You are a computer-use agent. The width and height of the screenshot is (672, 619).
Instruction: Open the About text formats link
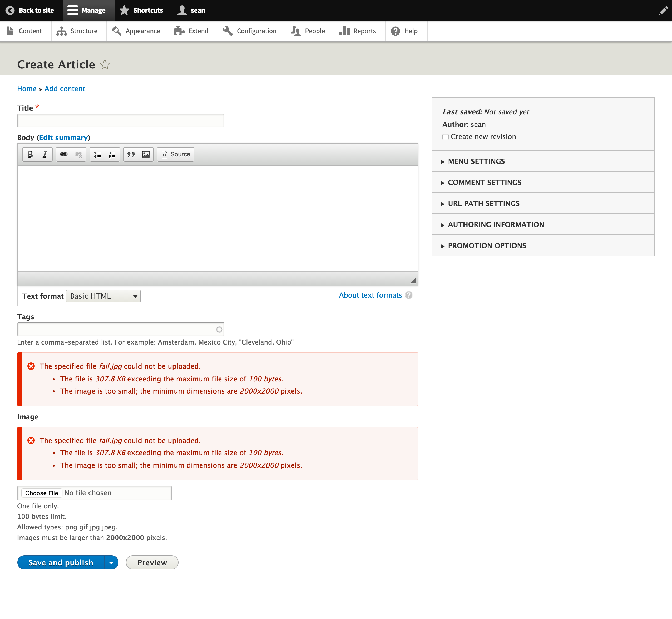point(370,295)
